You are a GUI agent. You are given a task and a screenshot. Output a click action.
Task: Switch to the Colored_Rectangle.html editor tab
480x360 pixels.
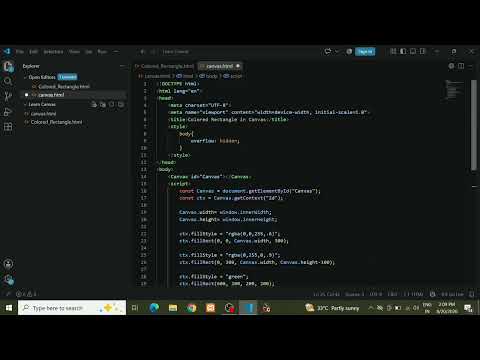(x=164, y=66)
